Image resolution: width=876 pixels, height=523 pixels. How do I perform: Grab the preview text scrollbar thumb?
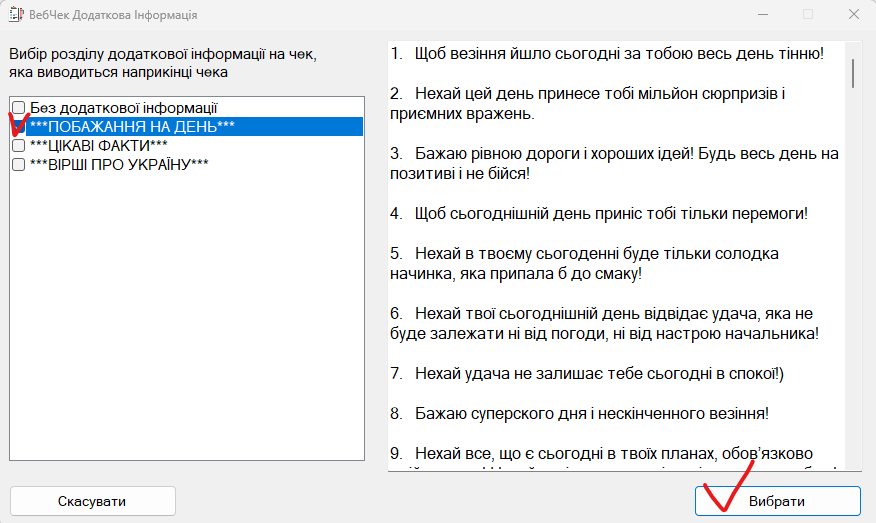(x=852, y=72)
